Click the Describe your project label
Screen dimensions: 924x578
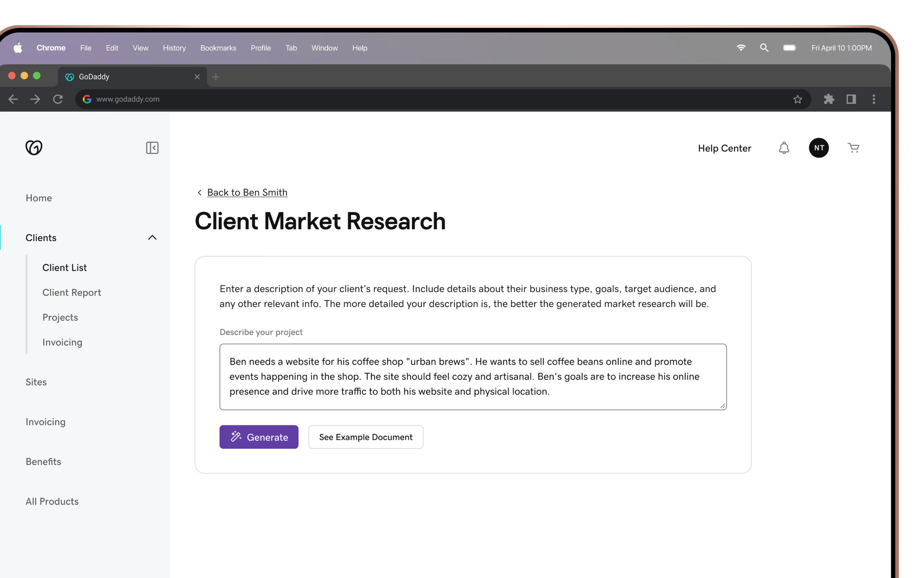tap(261, 332)
